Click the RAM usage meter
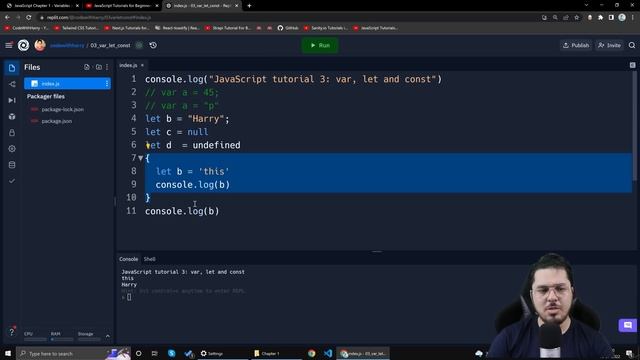Viewport: 640px width, 360px height. pos(62,336)
